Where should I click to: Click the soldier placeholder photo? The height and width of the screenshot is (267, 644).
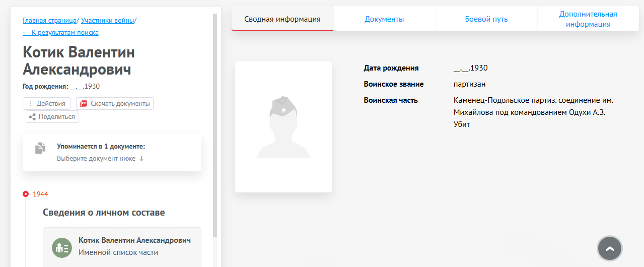[283, 127]
